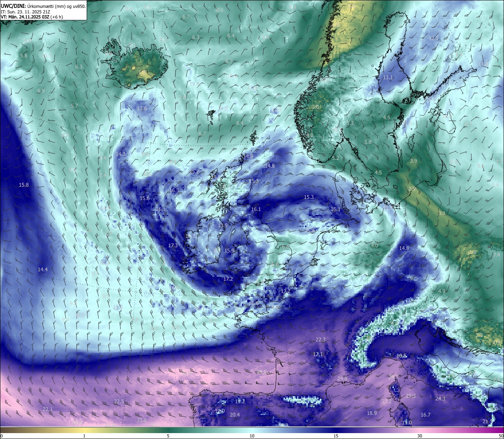Click the 18.9 map value
This screenshot has width=504, height=439.
372,413
